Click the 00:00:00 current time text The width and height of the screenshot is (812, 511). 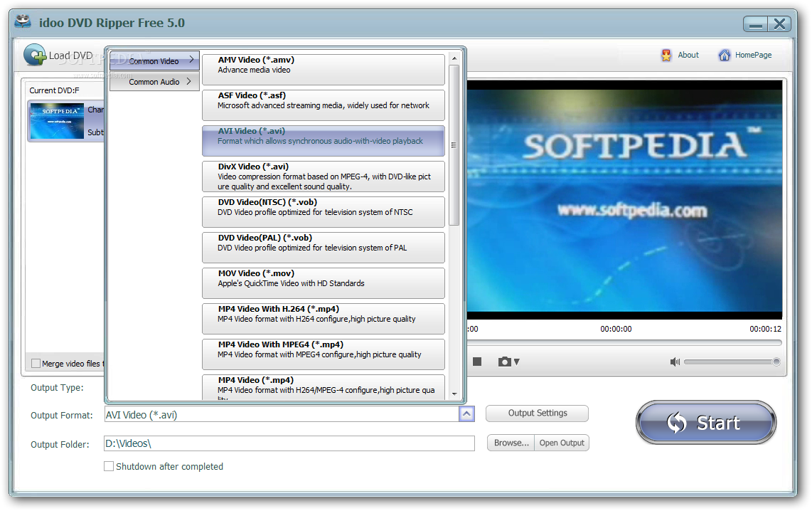coord(616,329)
